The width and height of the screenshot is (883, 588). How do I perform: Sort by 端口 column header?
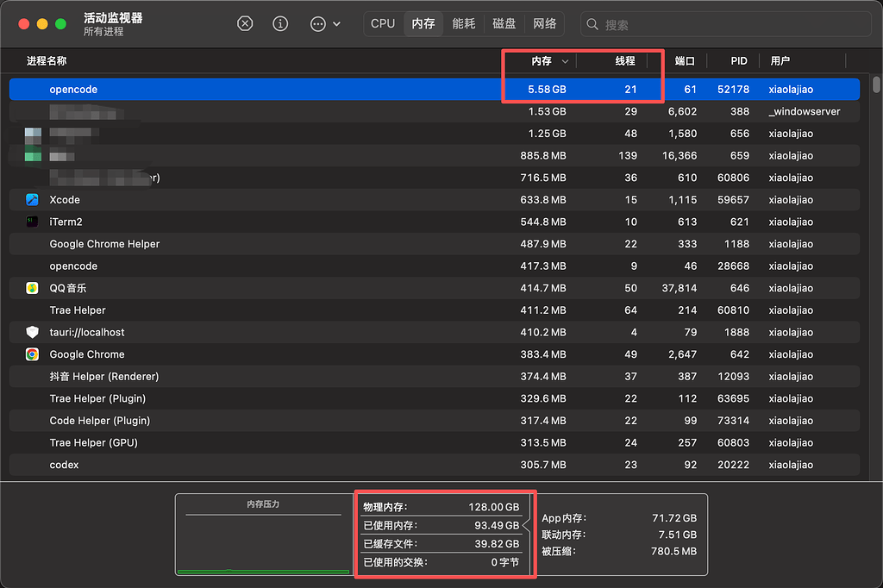pos(685,61)
